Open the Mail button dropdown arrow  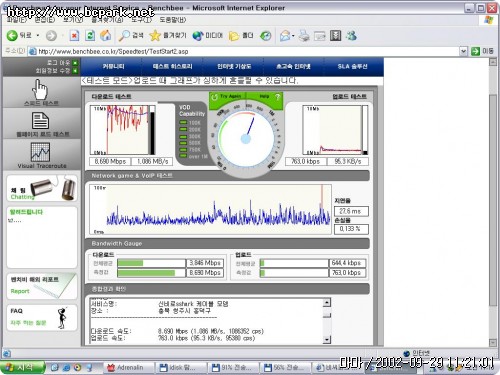pos(293,36)
